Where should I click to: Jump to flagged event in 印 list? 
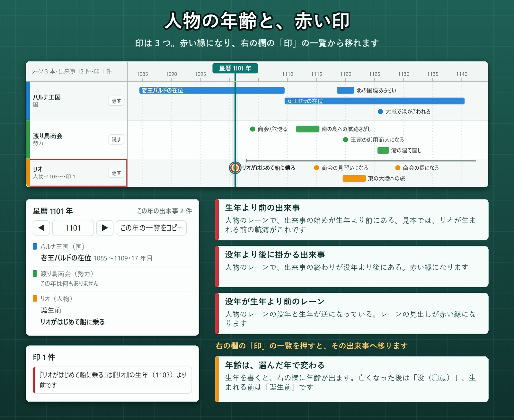pos(112,380)
